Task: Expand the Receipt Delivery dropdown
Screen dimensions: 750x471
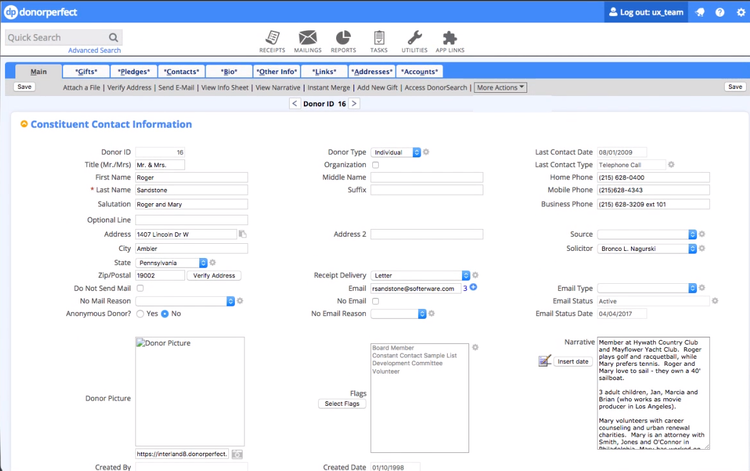Action: tap(466, 275)
